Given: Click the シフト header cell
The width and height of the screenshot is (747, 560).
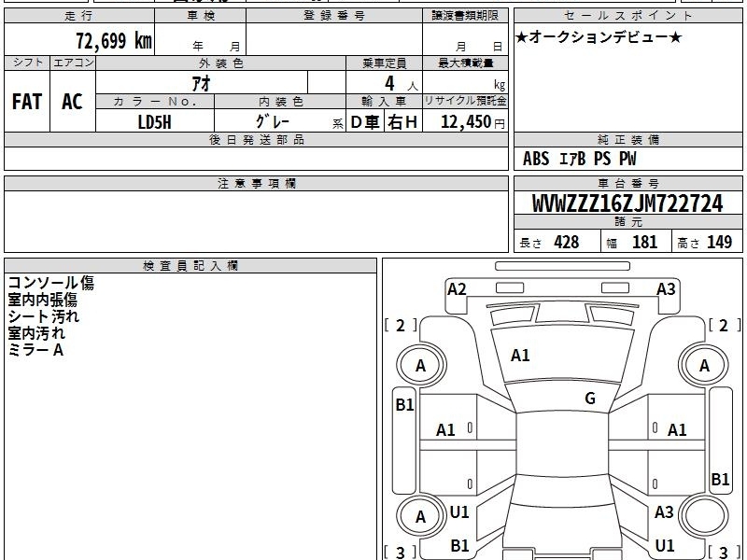Looking at the screenshot, I should 27,63.
